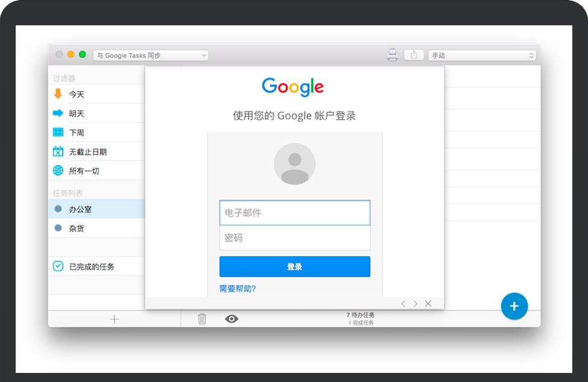Toggle the eye visibility icon
588x382 pixels.
point(232,319)
